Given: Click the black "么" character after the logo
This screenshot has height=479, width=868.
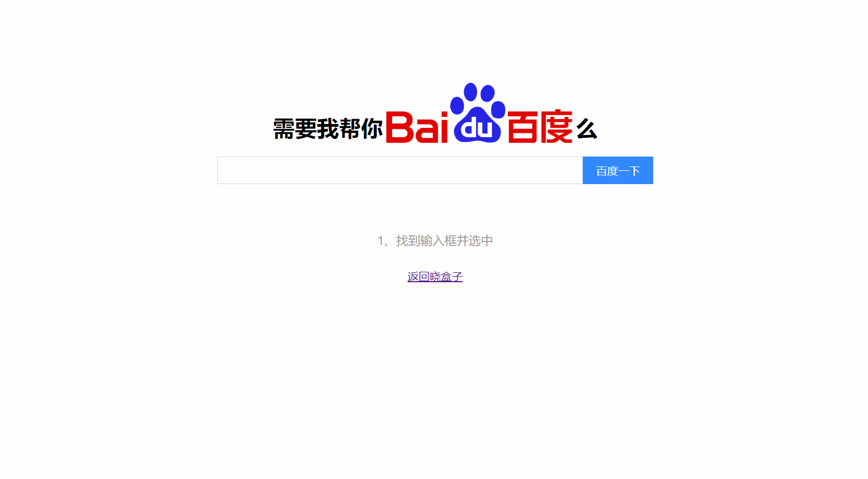Looking at the screenshot, I should tap(587, 129).
